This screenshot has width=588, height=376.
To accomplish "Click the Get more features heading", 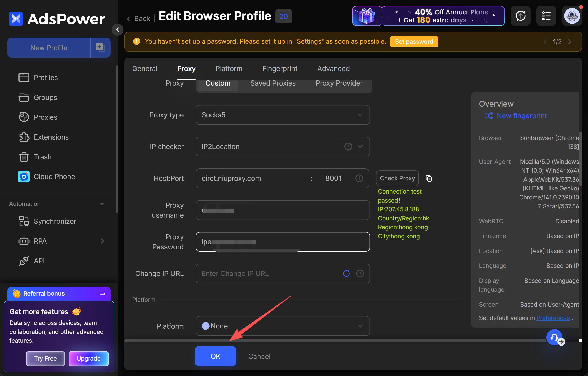I will (39, 311).
